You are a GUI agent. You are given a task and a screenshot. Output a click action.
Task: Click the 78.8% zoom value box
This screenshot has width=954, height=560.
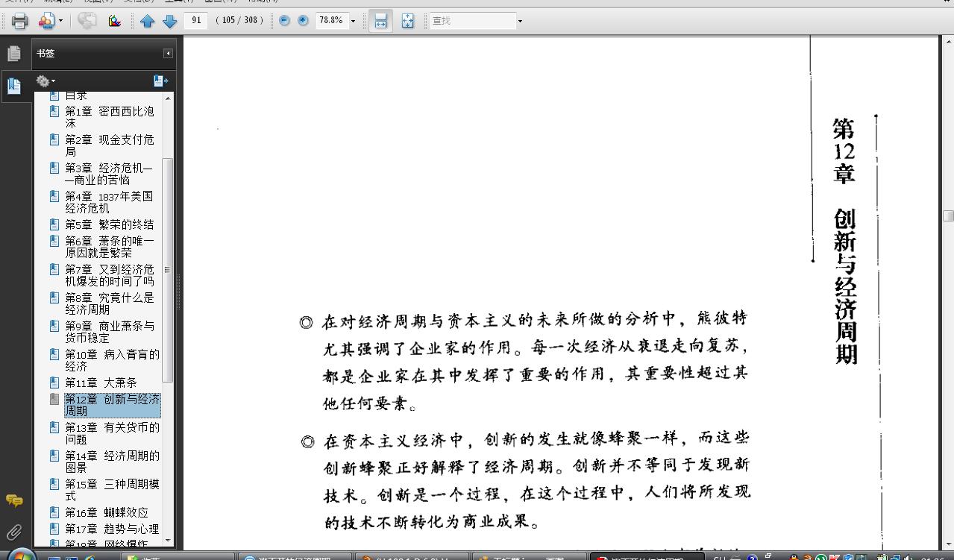click(x=331, y=21)
